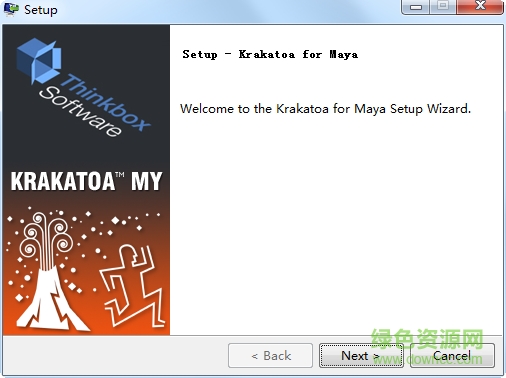Image resolution: width=506 pixels, height=378 pixels.
Task: Click the Setup icon in title bar
Action: tap(11, 9)
